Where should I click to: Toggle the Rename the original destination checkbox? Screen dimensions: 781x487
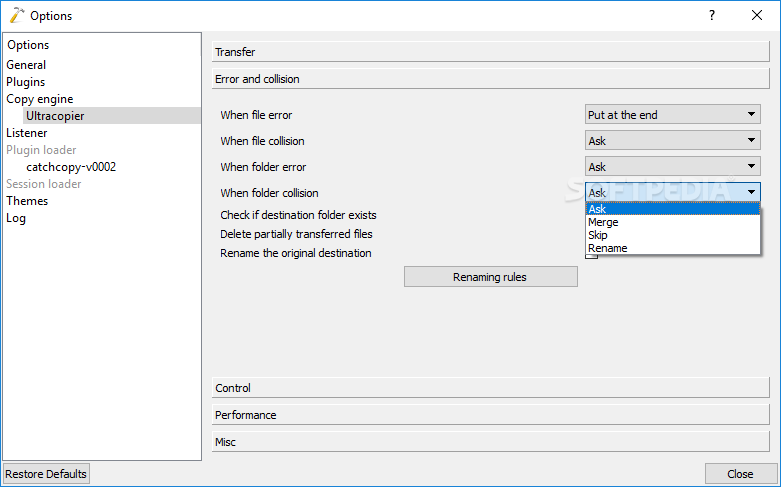pyautogui.click(x=591, y=254)
